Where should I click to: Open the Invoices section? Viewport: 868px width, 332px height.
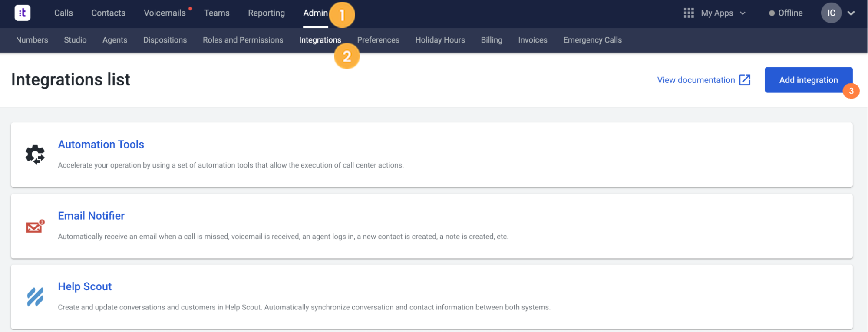[533, 40]
